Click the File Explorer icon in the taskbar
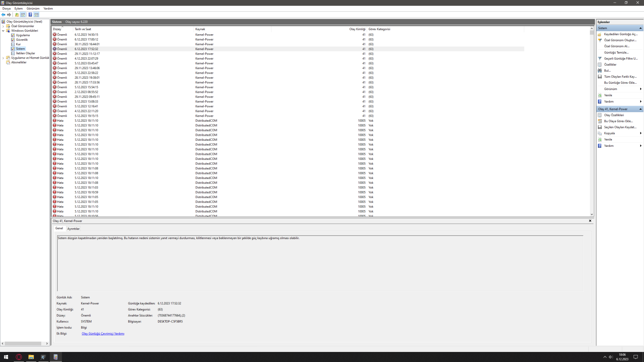This screenshot has width=644, height=362. coord(31,357)
